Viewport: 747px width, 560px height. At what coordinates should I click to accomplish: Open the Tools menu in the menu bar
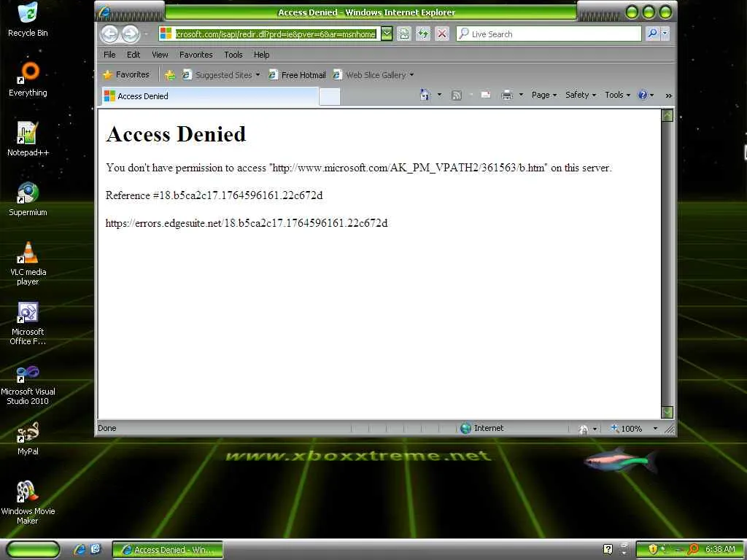(233, 55)
